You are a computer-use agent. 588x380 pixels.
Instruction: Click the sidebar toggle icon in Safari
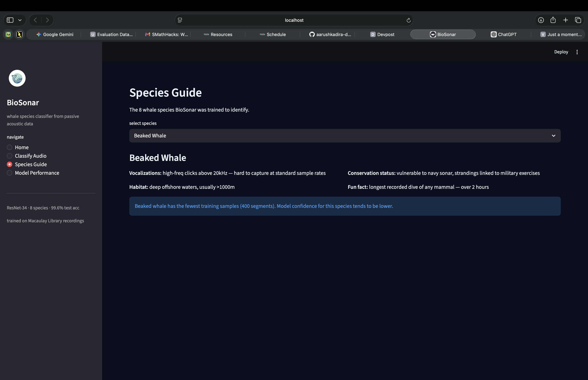pyautogui.click(x=10, y=20)
